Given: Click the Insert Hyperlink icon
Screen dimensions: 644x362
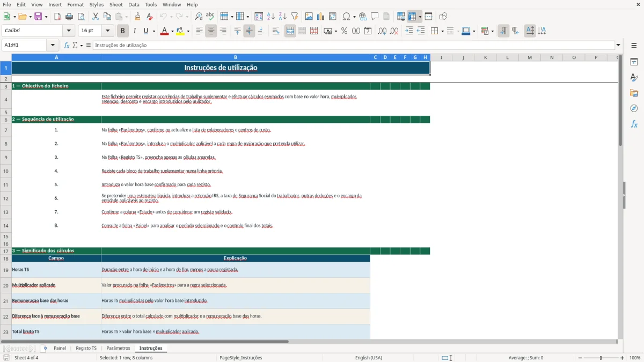Looking at the screenshot, I should [363, 17].
